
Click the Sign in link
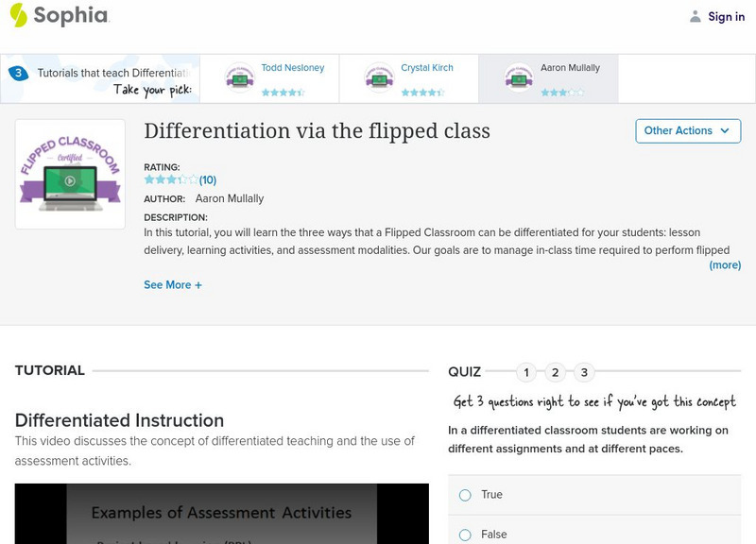click(726, 16)
